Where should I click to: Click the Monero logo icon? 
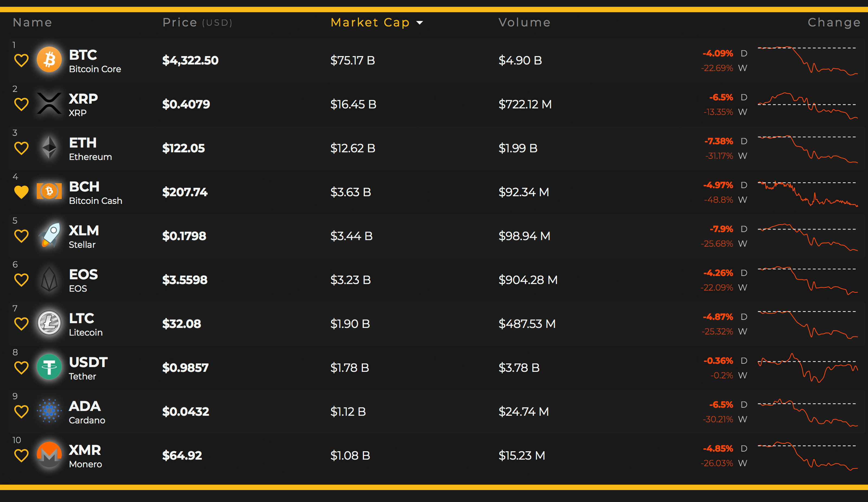[x=49, y=455]
